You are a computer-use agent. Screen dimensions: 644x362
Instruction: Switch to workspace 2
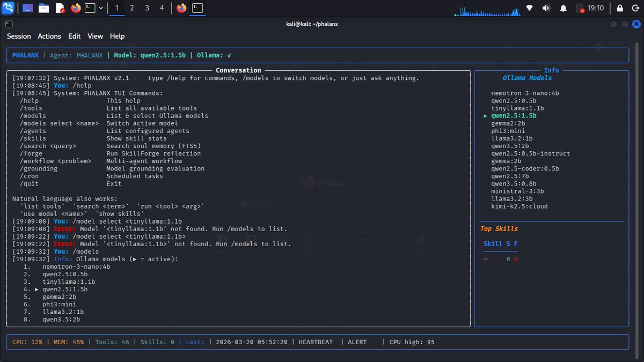(132, 8)
